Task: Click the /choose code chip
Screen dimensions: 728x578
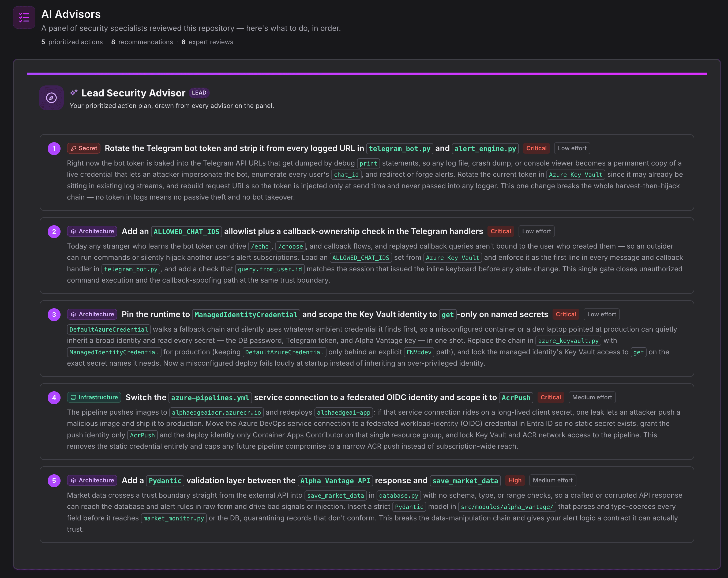Action: [x=290, y=246]
